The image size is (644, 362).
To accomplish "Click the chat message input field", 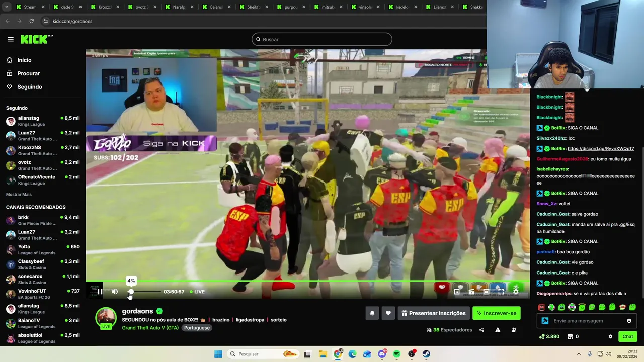I will 588,321.
